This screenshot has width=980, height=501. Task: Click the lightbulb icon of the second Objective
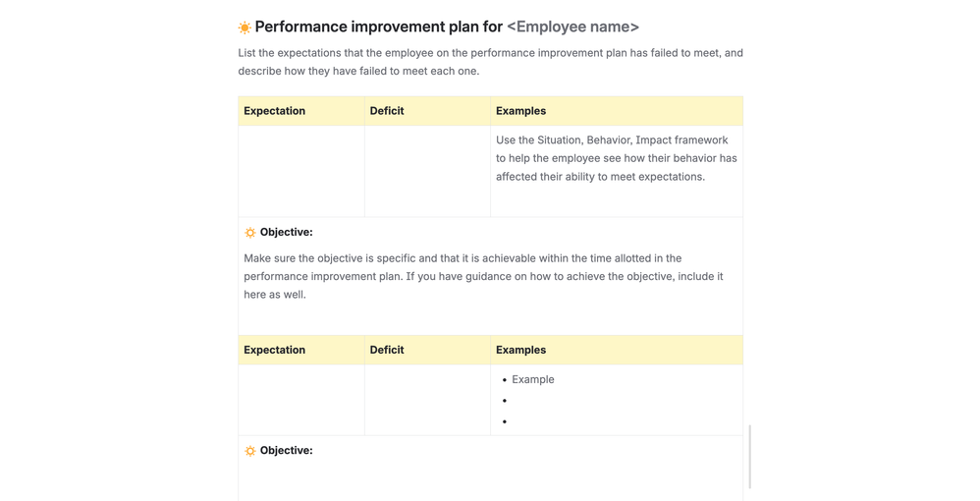250,451
